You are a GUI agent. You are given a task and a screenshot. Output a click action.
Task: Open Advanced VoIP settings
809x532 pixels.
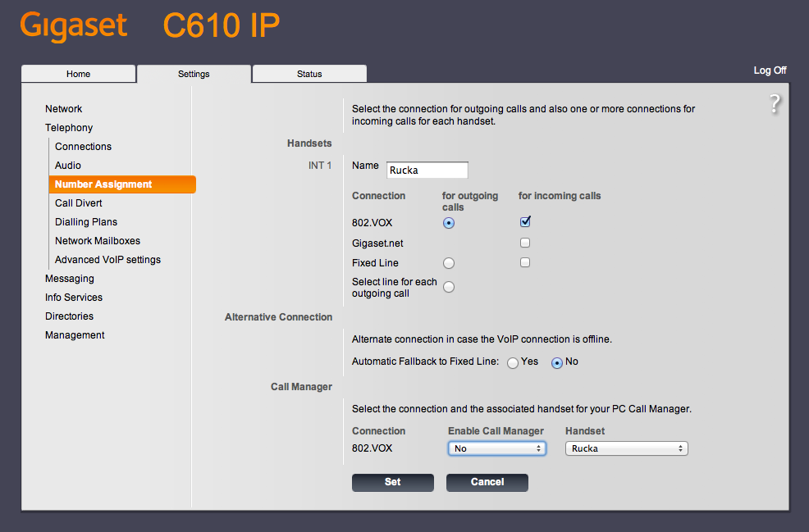pyautogui.click(x=107, y=260)
